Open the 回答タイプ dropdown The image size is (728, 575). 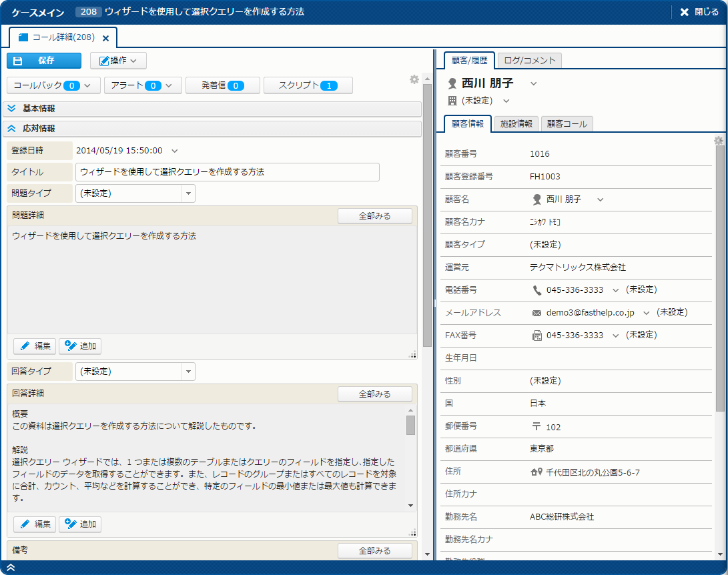(188, 371)
